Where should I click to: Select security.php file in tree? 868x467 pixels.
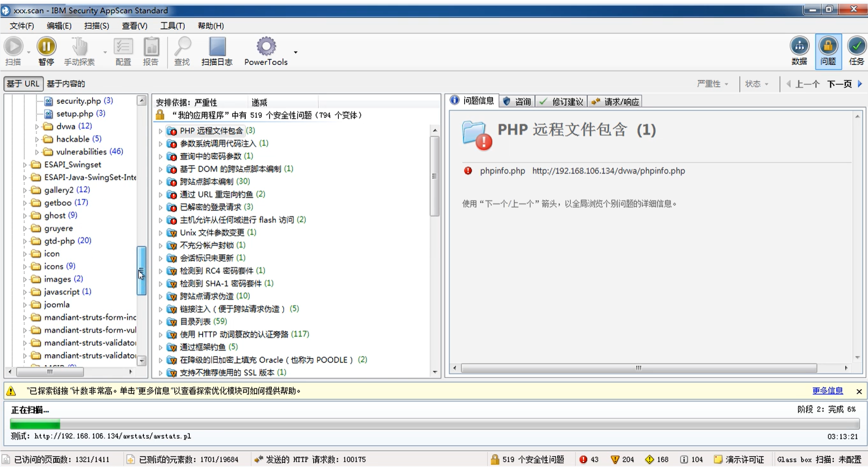click(78, 101)
